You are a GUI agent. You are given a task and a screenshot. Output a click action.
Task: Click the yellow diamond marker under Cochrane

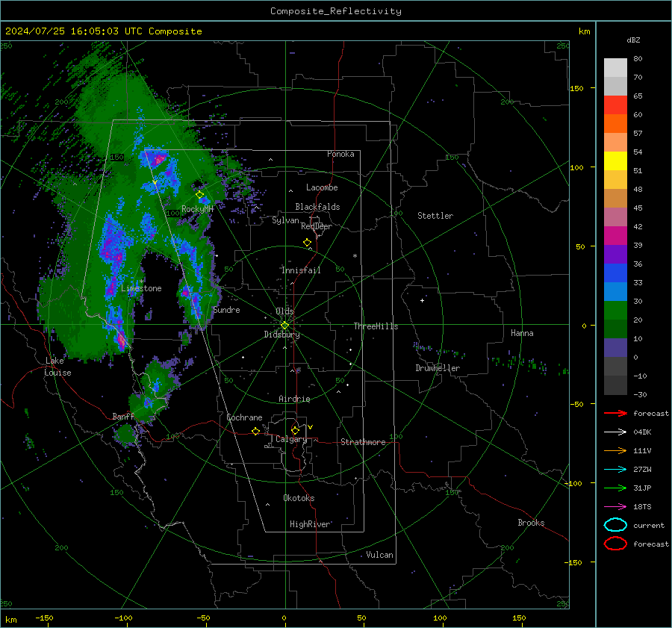(256, 431)
